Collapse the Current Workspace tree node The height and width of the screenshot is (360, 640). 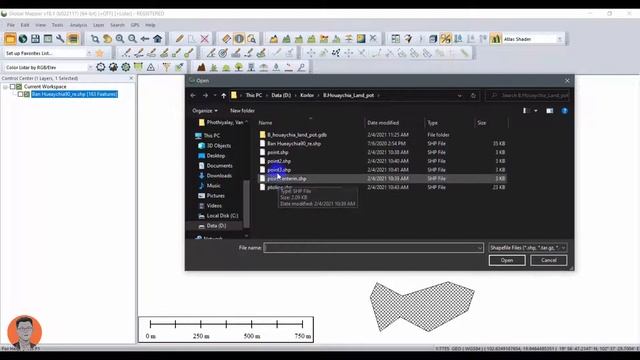(5, 87)
